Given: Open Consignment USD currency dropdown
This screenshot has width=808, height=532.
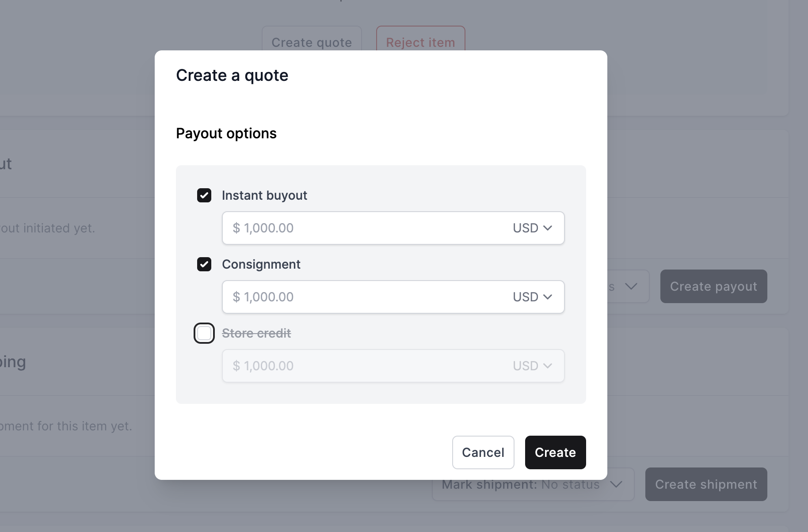Looking at the screenshot, I should [532, 297].
